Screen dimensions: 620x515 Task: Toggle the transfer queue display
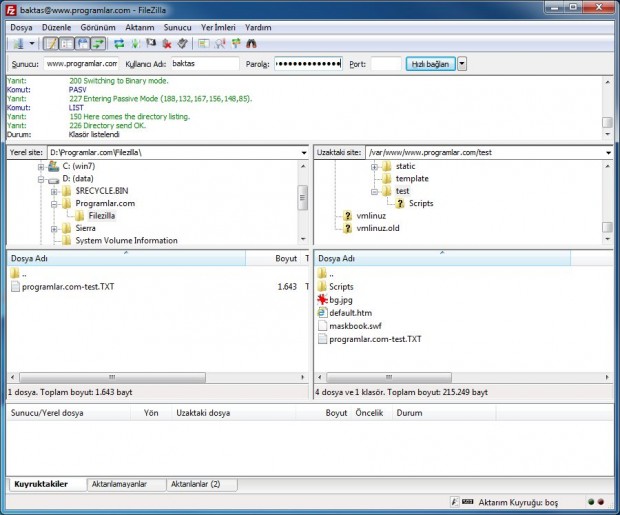click(x=98, y=44)
